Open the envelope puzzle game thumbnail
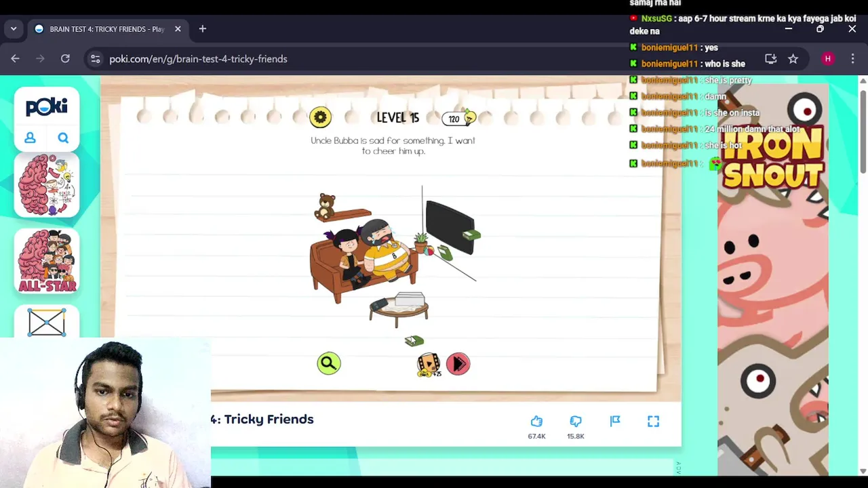The height and width of the screenshot is (488, 868). [47, 322]
